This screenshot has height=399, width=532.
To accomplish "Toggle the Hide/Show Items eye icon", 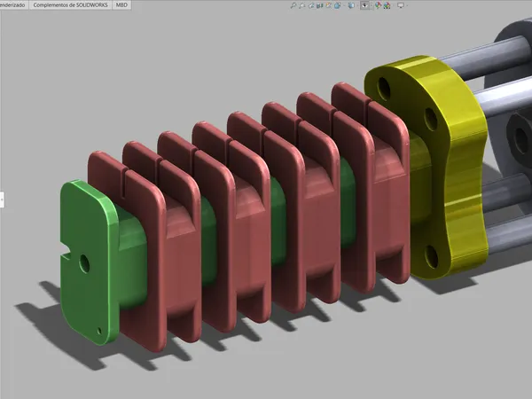I will [x=365, y=4].
